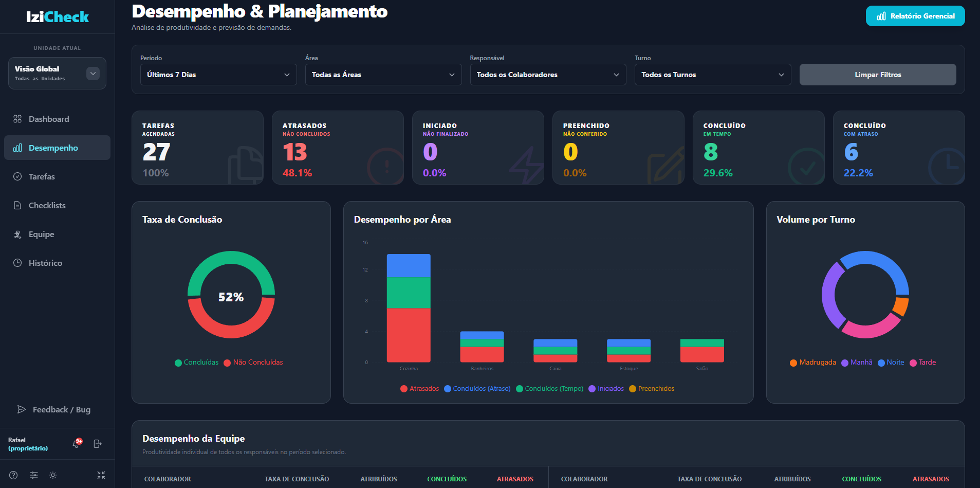The image size is (980, 488).
Task: Generate the Relatório Gerencial report
Action: 915,16
